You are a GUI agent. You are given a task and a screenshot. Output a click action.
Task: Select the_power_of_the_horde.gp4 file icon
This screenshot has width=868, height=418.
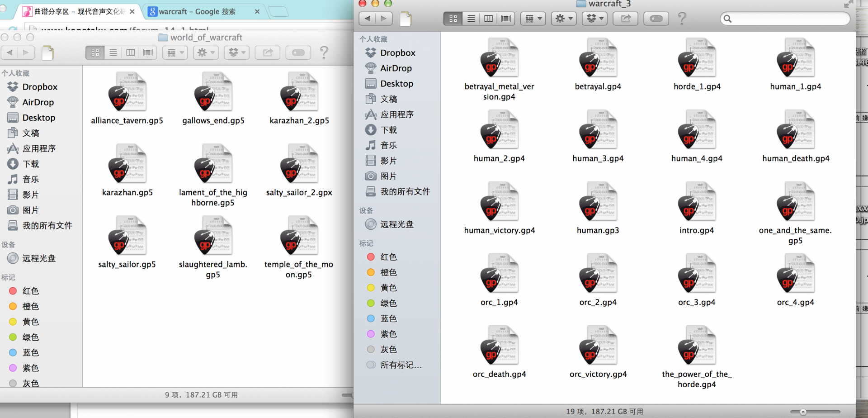697,346
